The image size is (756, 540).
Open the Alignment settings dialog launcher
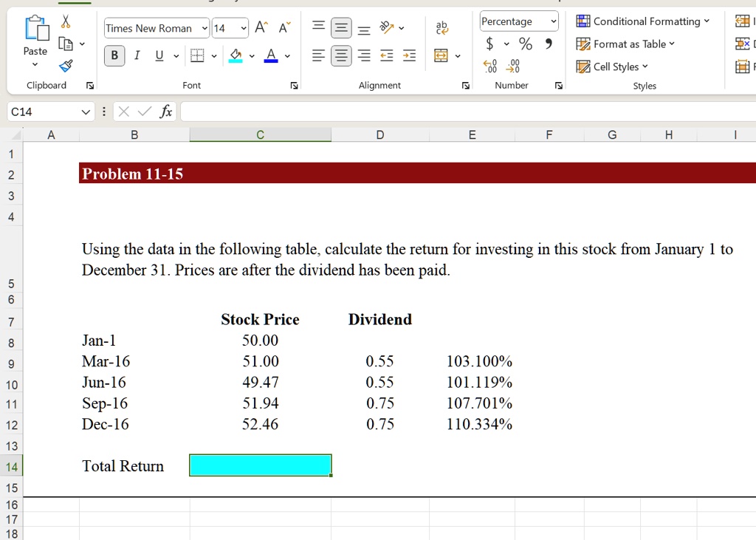point(465,86)
